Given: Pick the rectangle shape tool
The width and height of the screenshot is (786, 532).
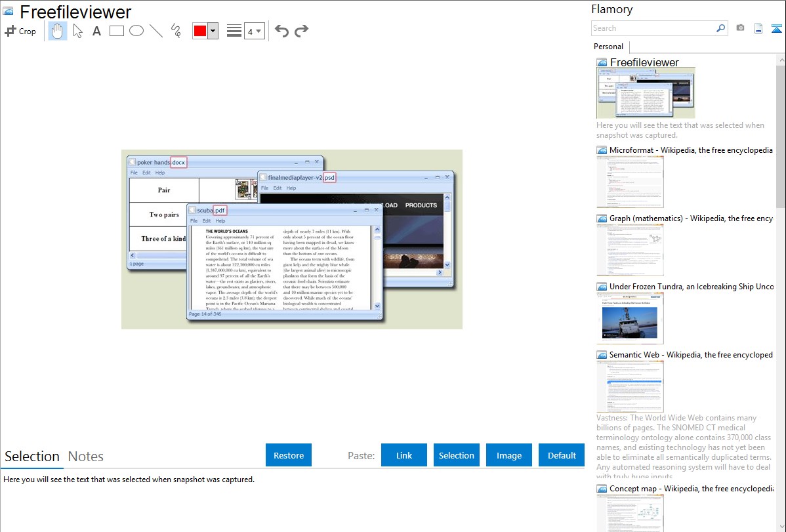Looking at the screenshot, I should [x=116, y=31].
